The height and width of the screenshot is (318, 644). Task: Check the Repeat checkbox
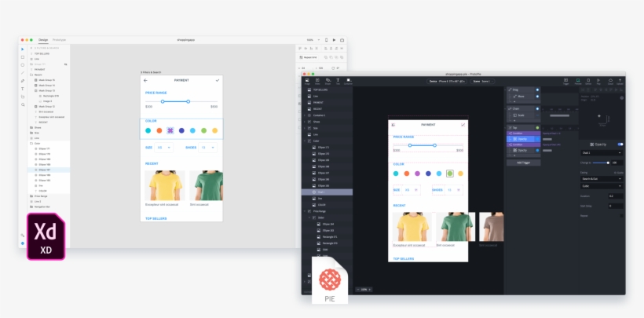620,215
